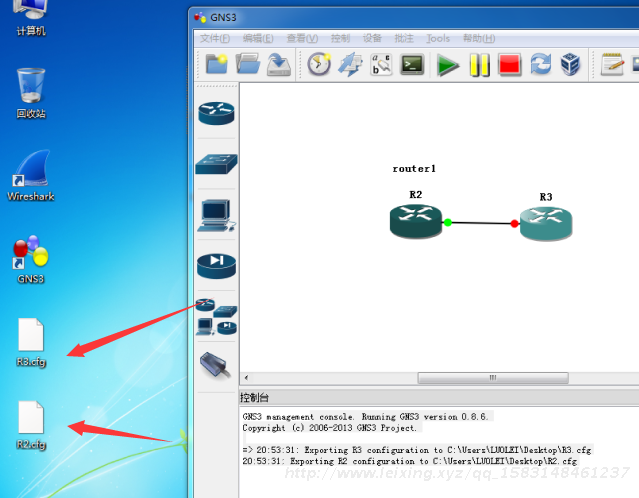Browse routers in device sidebar
Image resolution: width=639 pixels, height=498 pixels.
pyautogui.click(x=216, y=113)
